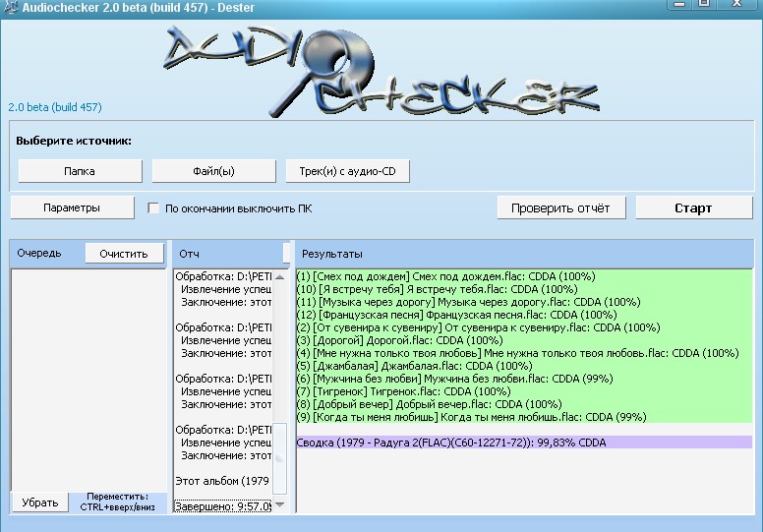Click the Результаты column header

point(332,254)
